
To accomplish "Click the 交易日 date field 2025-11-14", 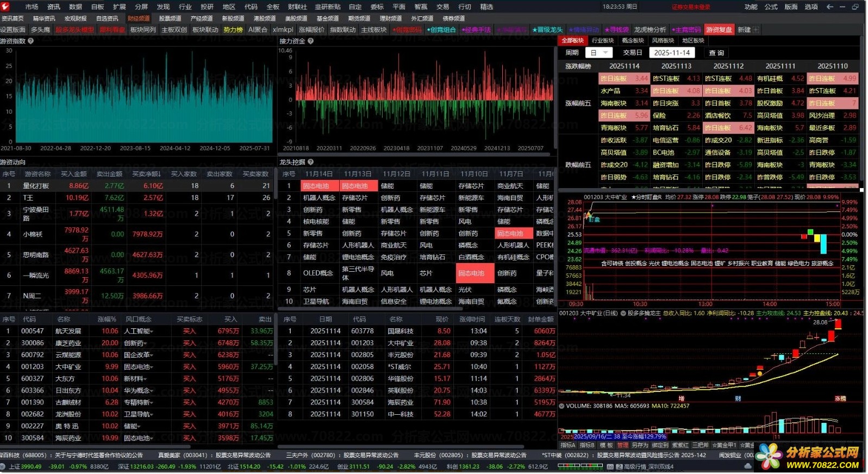I will [x=672, y=53].
